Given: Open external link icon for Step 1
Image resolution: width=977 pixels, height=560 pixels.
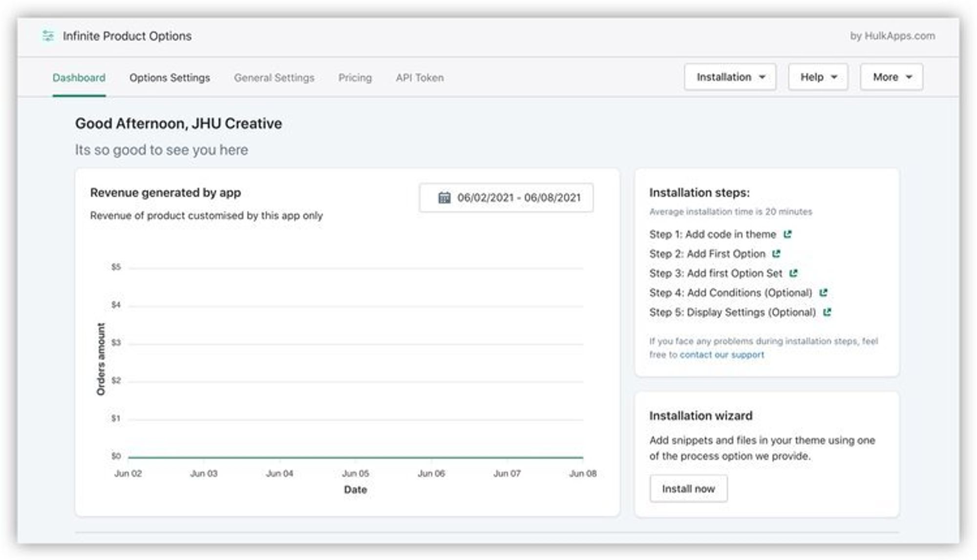Looking at the screenshot, I should coord(787,234).
